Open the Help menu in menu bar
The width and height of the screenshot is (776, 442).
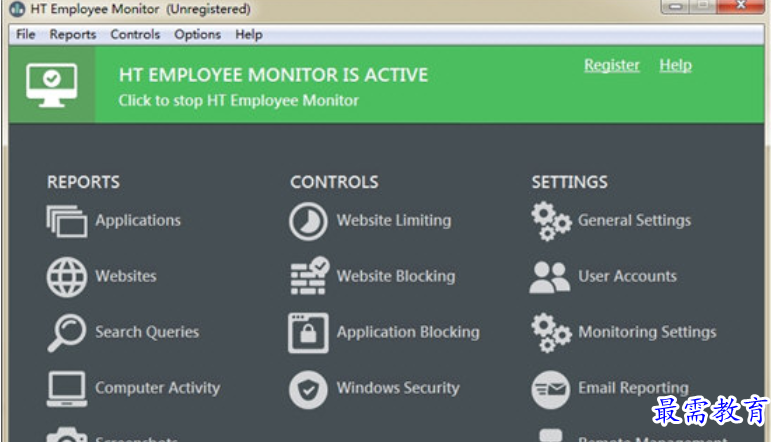click(x=249, y=35)
